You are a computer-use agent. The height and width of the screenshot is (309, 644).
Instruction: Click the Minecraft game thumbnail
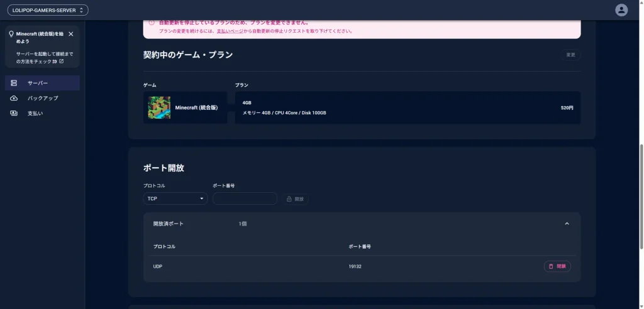(159, 107)
